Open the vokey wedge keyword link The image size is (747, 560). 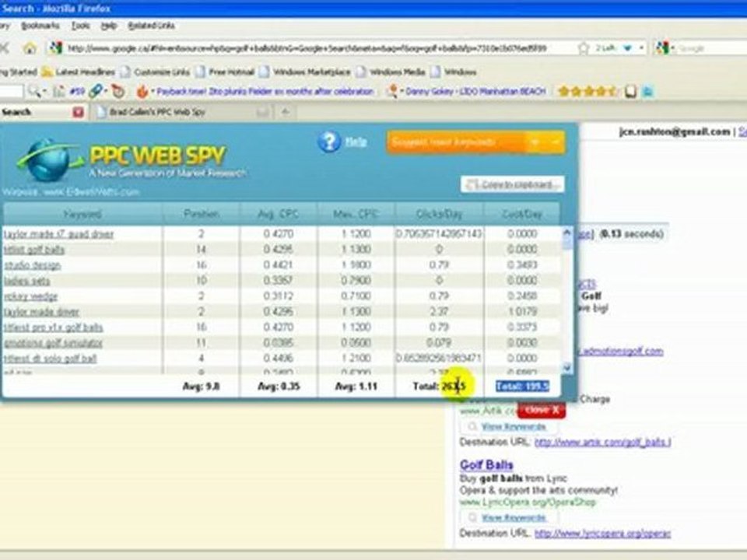(31, 296)
